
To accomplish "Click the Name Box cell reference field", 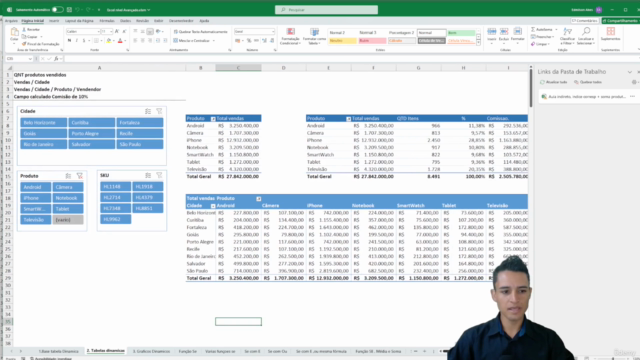I will click(x=19, y=59).
